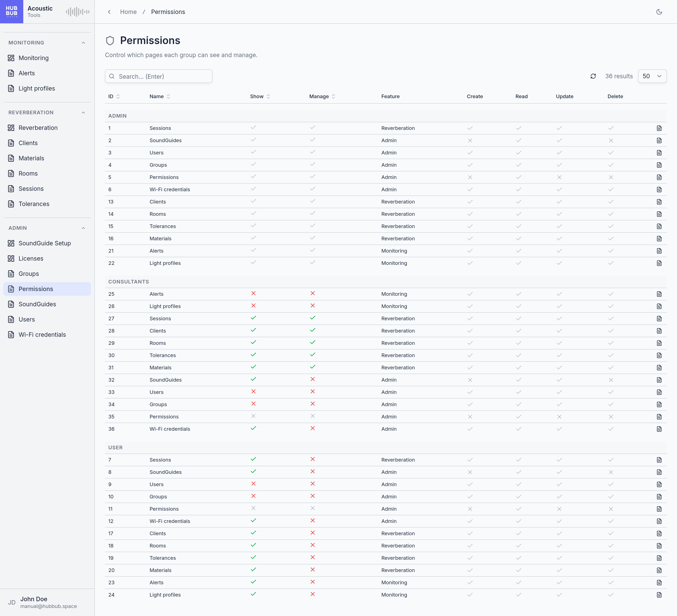Viewport: 677px width, 616px height.
Task: Open SoundGuide Setup in sidebar
Action: click(47, 243)
